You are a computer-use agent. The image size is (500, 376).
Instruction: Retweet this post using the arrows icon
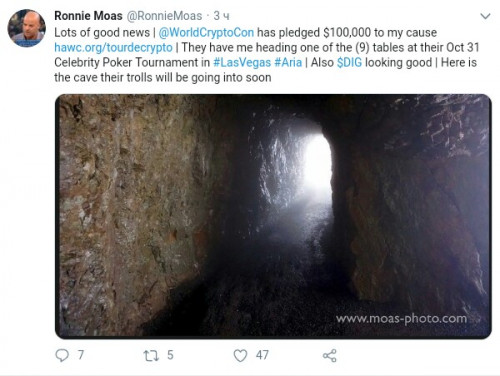click(151, 356)
